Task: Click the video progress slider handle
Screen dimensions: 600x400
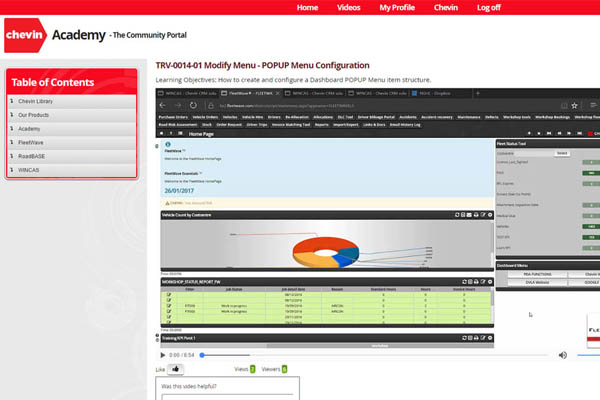Action: (x=202, y=355)
